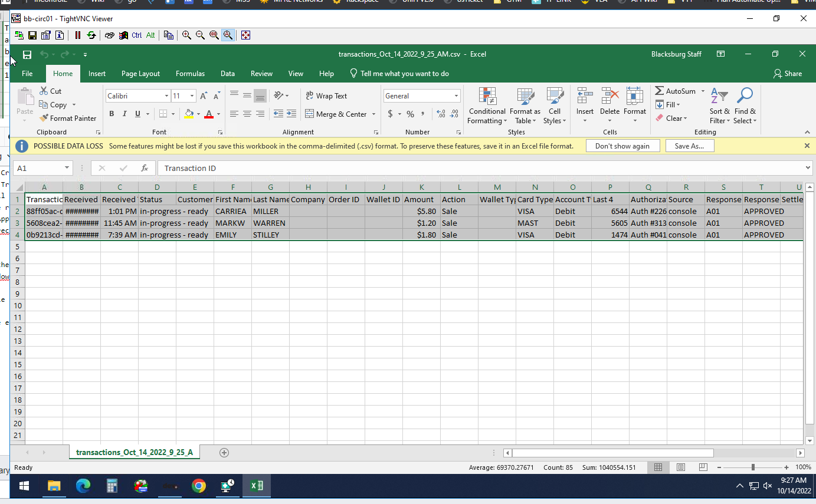Image resolution: width=816 pixels, height=504 pixels.
Task: Click the Save As... button
Action: tap(690, 146)
